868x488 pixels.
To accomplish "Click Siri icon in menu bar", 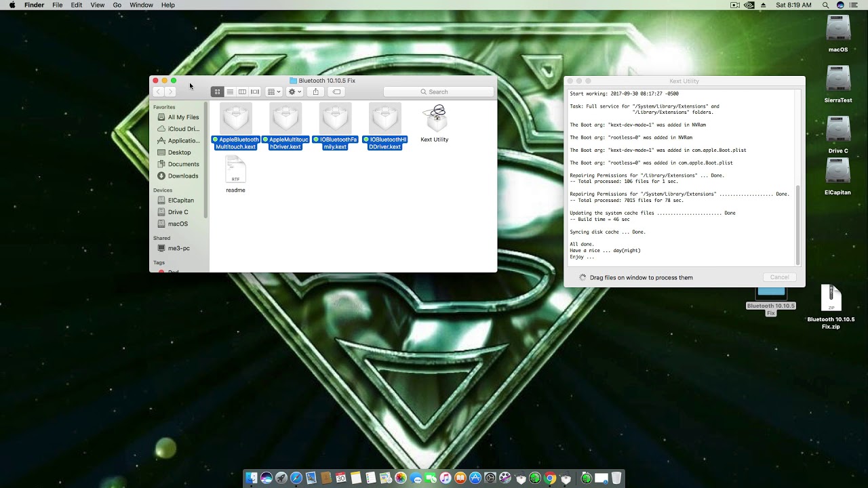I will (x=841, y=5).
